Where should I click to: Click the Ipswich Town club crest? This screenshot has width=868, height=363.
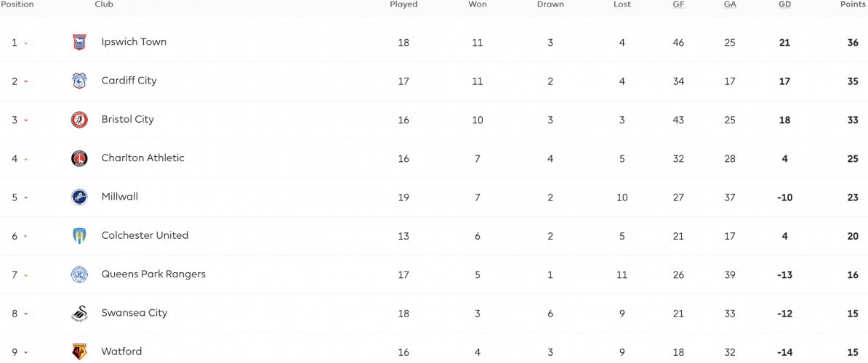pos(79,43)
